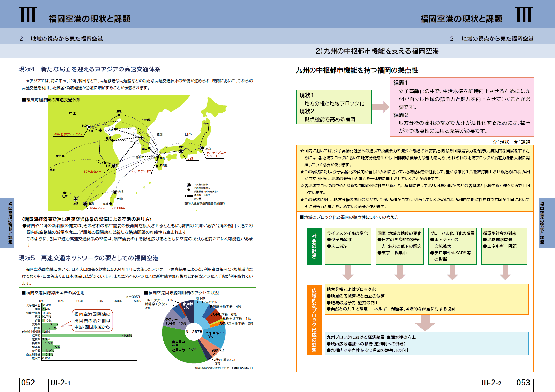Screen dimensions: 555x392
Task: Click the 10年上海万博 map callout
Action: (92, 172)
